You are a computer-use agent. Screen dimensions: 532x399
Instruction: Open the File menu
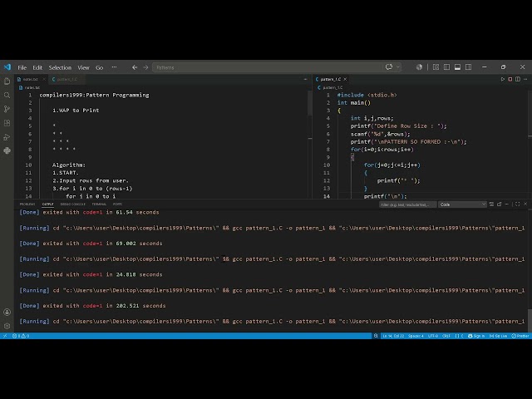click(22, 67)
